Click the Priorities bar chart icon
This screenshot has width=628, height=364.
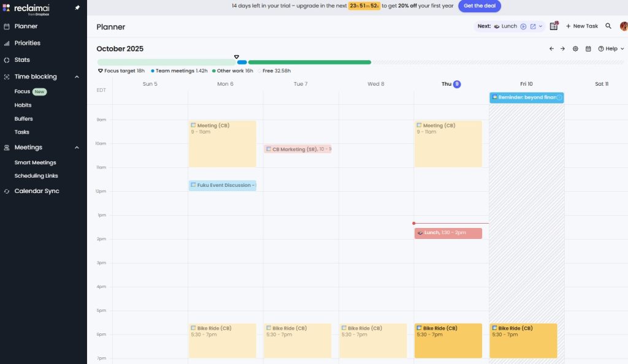[x=7, y=44]
